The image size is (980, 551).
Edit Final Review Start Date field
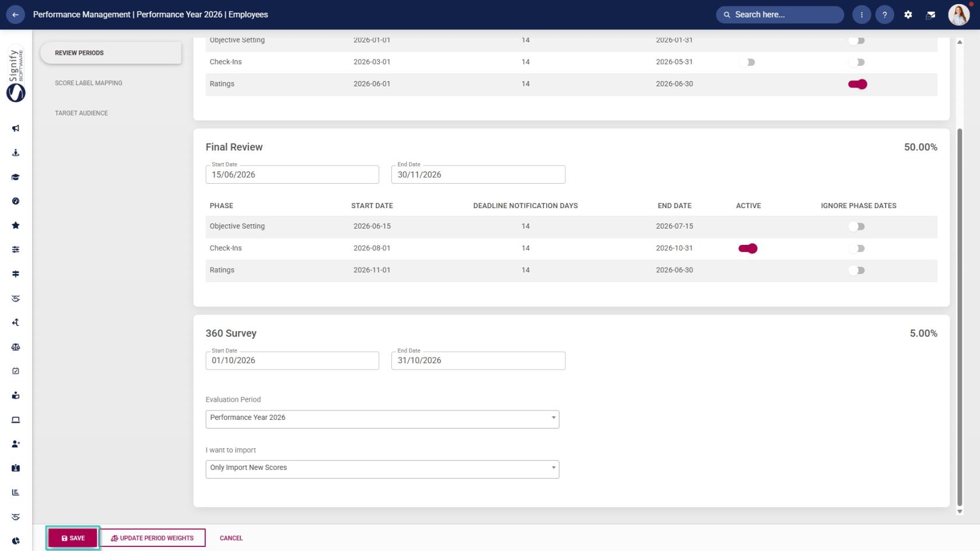(292, 174)
